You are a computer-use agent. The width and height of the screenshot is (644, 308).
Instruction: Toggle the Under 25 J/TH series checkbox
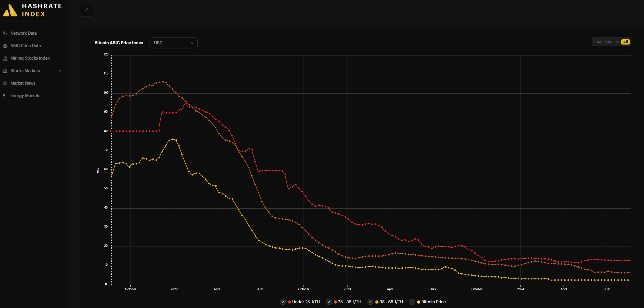pyautogui.click(x=283, y=302)
